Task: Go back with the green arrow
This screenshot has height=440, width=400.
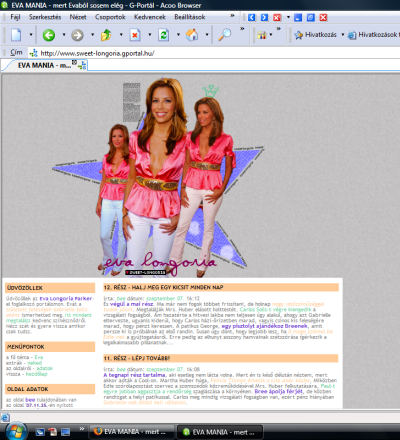Action: [x=49, y=35]
